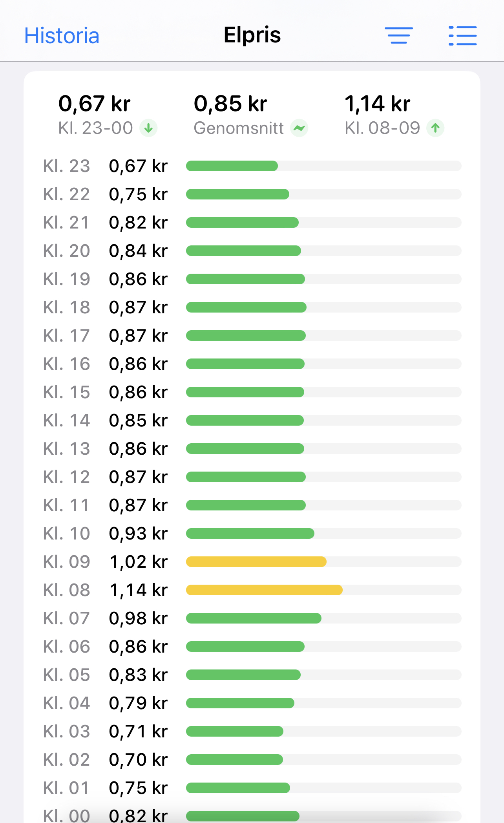
Task: Select the Kl. 10 row label
Action: (x=67, y=534)
